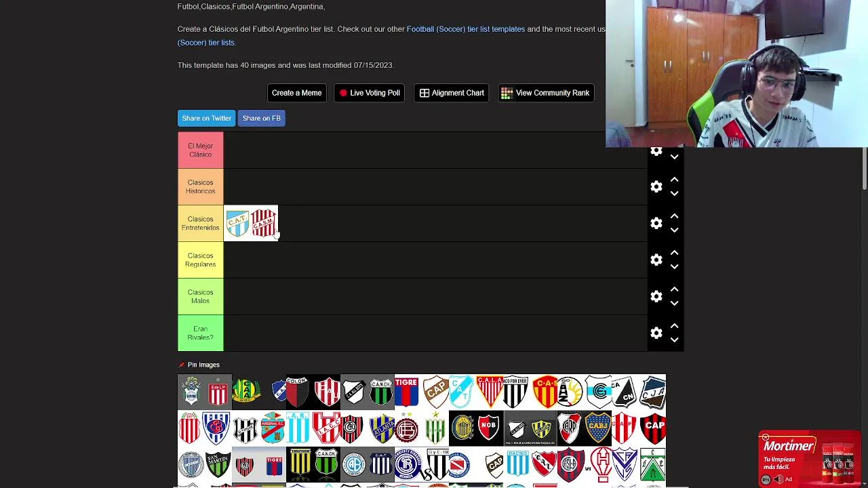
Task: Open the Alignment Chart
Action: coord(452,93)
